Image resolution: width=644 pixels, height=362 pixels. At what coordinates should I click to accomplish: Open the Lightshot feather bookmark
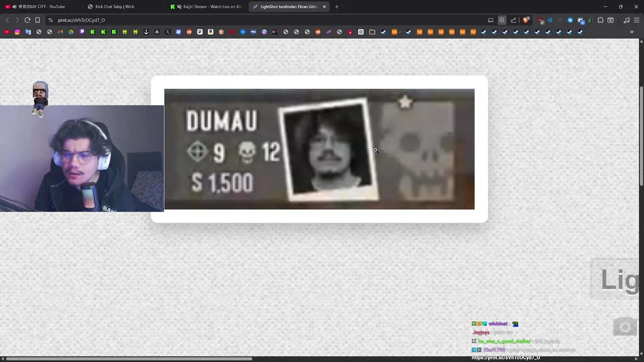point(329,32)
